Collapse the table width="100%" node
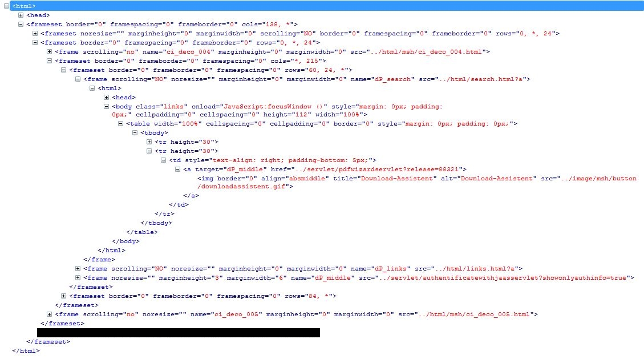Screen dimensions: 644x359 point(121,123)
